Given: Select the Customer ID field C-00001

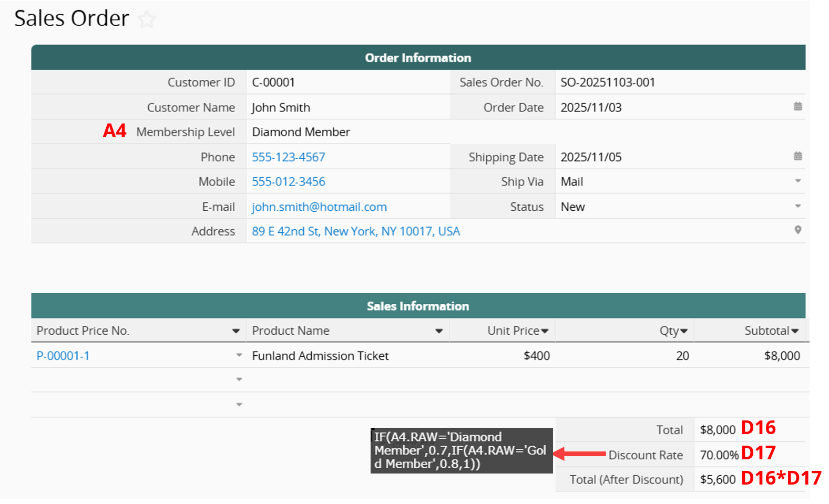Looking at the screenshot, I should click(x=273, y=83).
